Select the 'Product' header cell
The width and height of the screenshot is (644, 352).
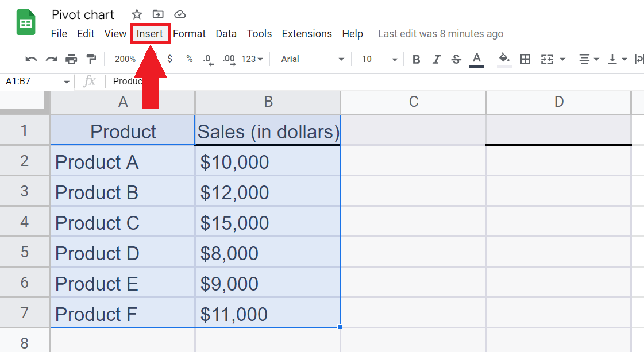pyautogui.click(x=122, y=130)
